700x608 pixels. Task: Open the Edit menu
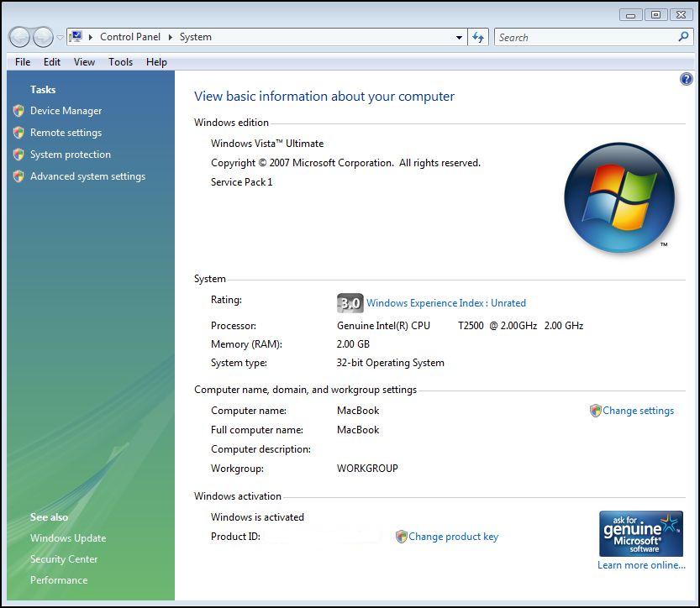point(52,62)
